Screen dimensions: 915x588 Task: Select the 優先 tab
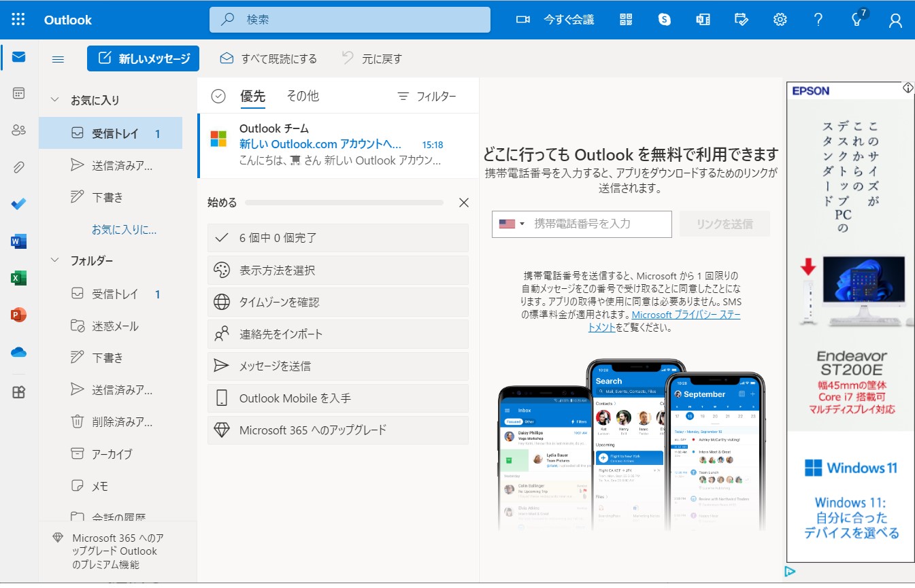(252, 96)
